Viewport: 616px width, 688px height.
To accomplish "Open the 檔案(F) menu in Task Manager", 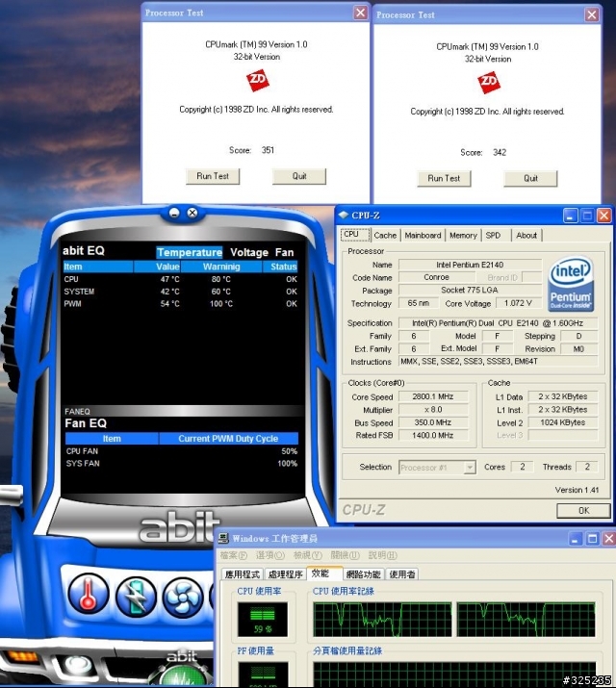I will point(233,555).
